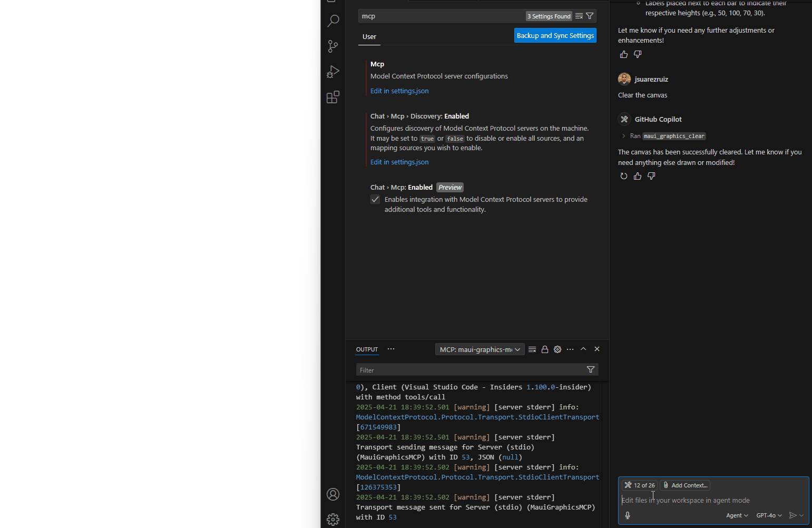Open the Accounts menu icon
Viewport: 812px width, 528px height.
333,494
